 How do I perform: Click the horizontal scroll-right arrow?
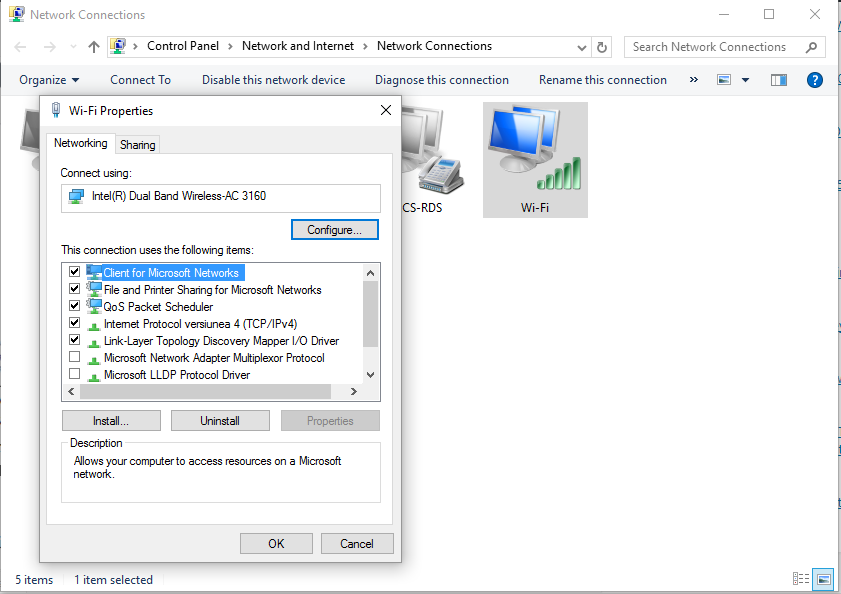353,392
